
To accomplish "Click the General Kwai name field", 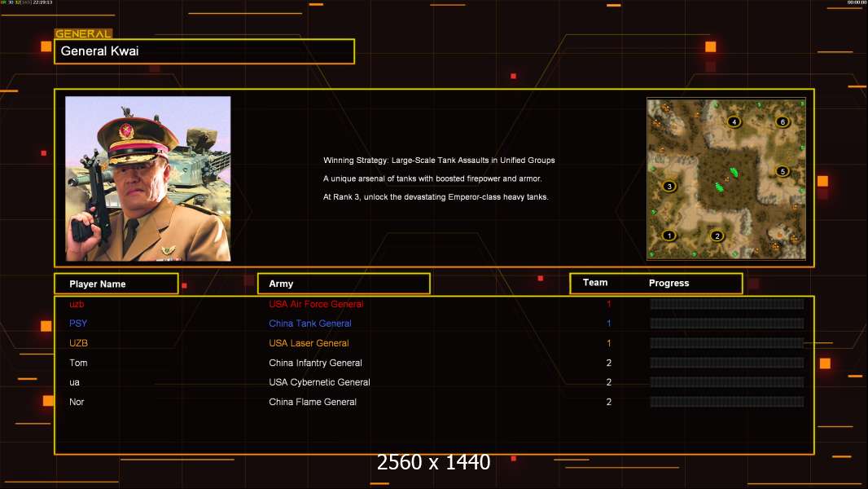I will pos(204,51).
